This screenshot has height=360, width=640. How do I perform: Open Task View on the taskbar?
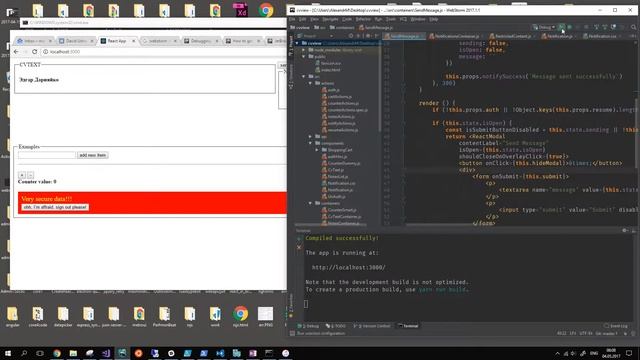tap(40, 353)
